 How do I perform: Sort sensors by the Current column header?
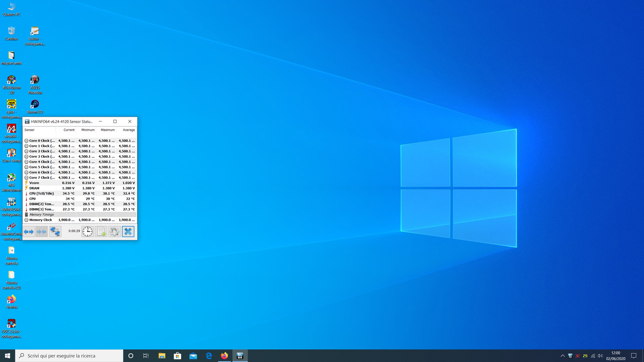(x=69, y=130)
